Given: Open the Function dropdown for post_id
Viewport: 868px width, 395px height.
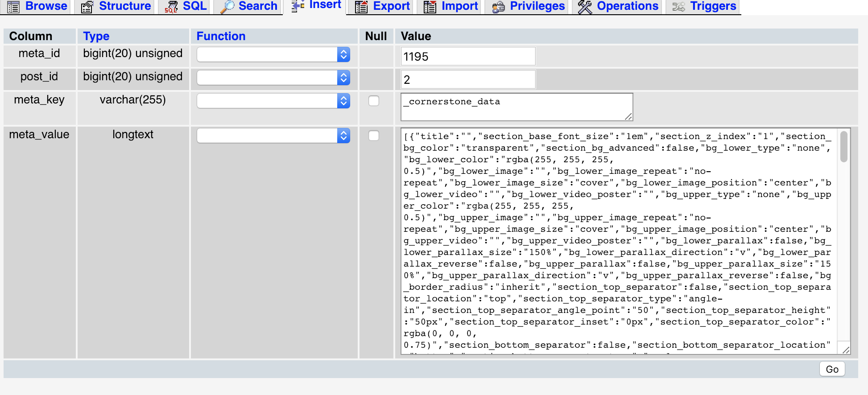Looking at the screenshot, I should (273, 78).
